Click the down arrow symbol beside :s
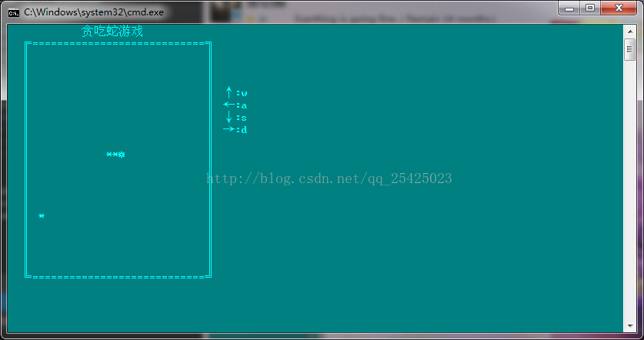This screenshot has height=340, width=644. coord(229,117)
